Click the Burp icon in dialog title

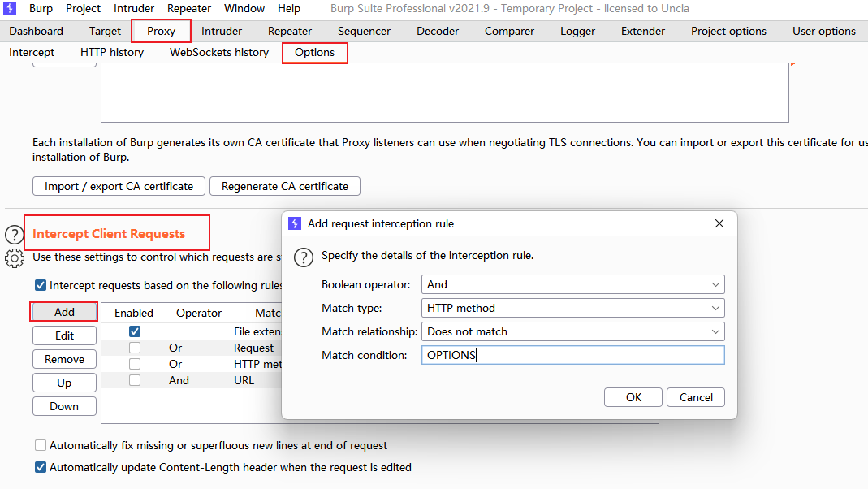[295, 223]
